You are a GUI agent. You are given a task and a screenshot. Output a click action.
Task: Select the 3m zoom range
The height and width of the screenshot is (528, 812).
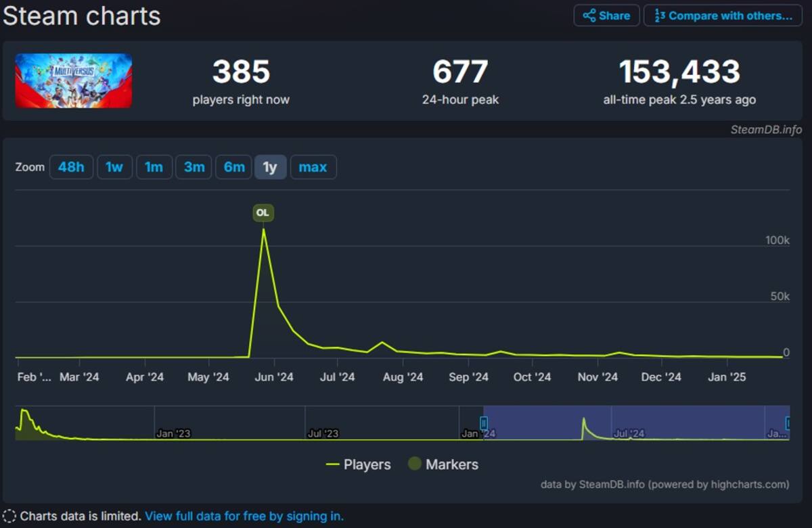point(194,167)
